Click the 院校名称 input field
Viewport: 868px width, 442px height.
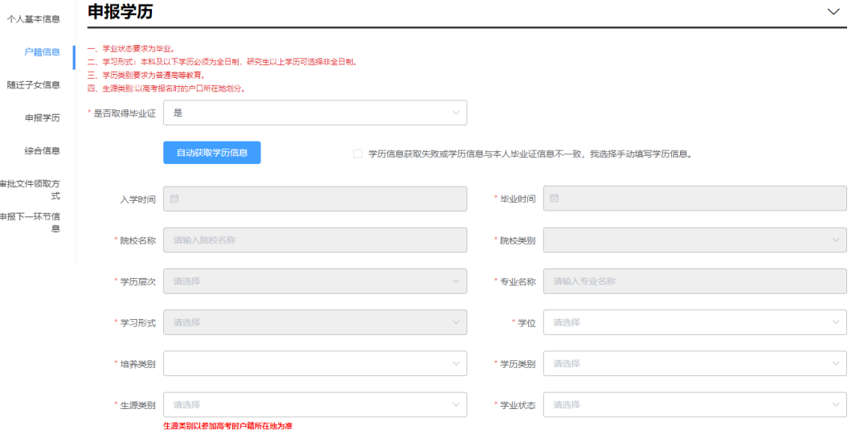[x=315, y=240]
